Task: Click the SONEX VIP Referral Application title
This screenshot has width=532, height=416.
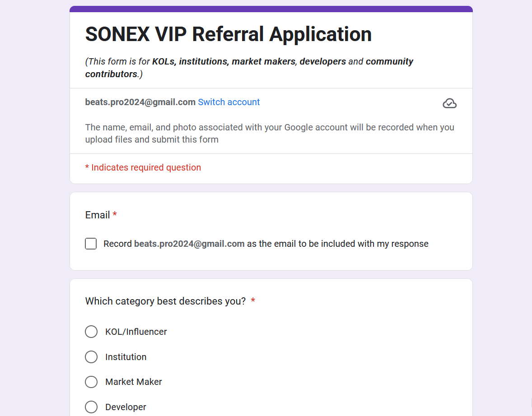Action: [x=229, y=34]
